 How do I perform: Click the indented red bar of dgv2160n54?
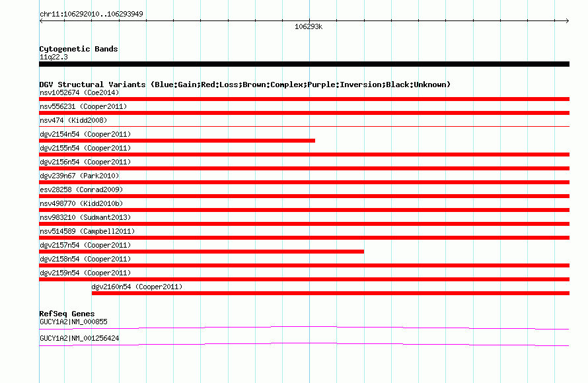[x=331, y=293]
